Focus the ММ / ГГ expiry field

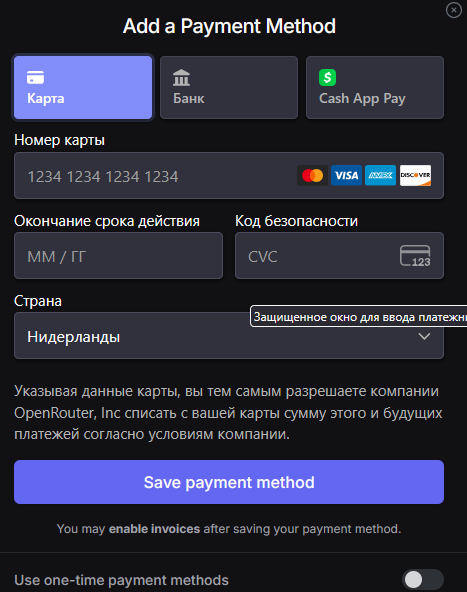pyautogui.click(x=119, y=256)
